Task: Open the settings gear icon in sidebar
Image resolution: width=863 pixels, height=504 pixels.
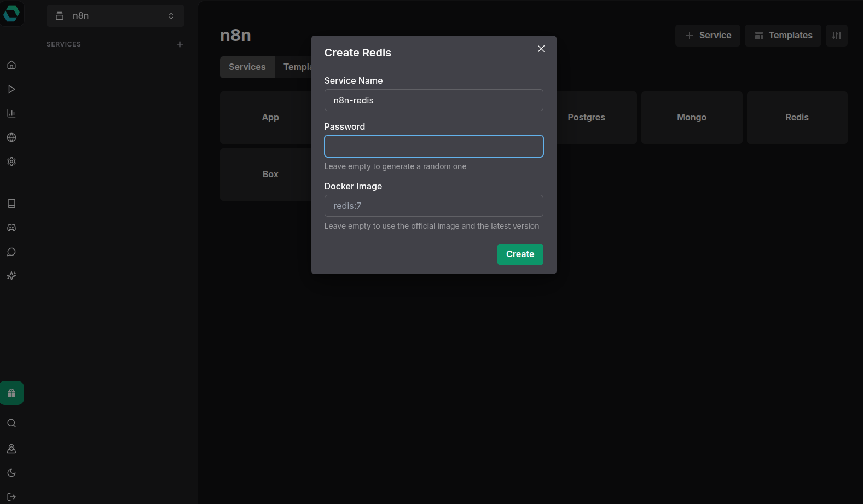Action: (11, 161)
